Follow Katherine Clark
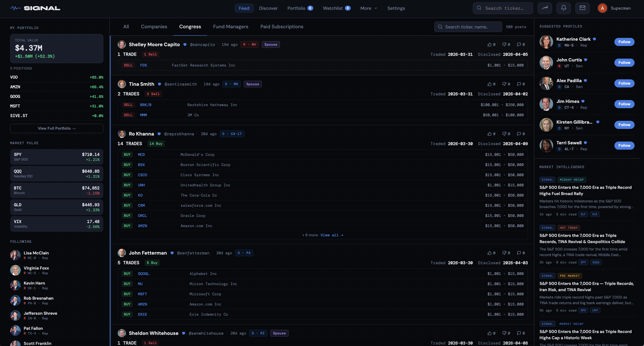Image resolution: width=644 pixels, height=346 pixels. point(624,42)
